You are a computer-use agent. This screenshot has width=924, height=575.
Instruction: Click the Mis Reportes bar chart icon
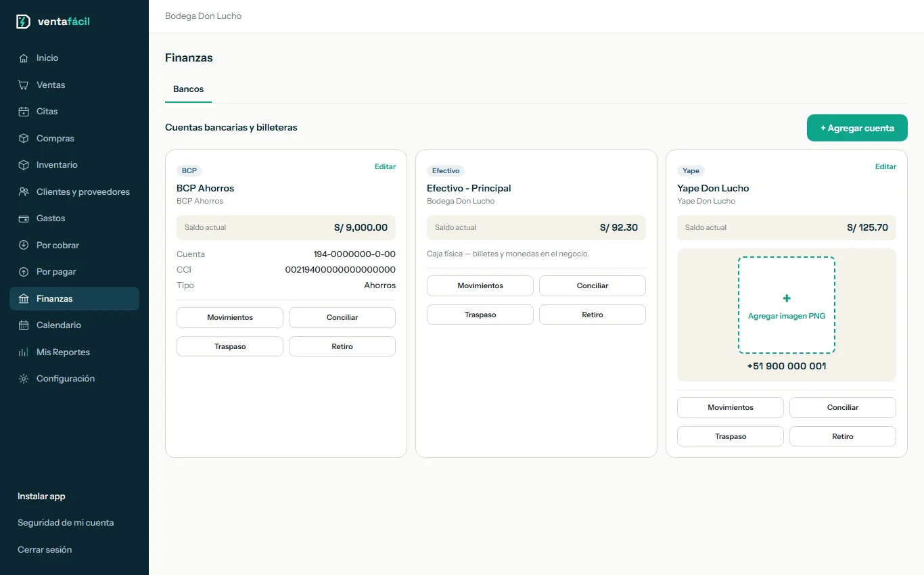coord(24,352)
